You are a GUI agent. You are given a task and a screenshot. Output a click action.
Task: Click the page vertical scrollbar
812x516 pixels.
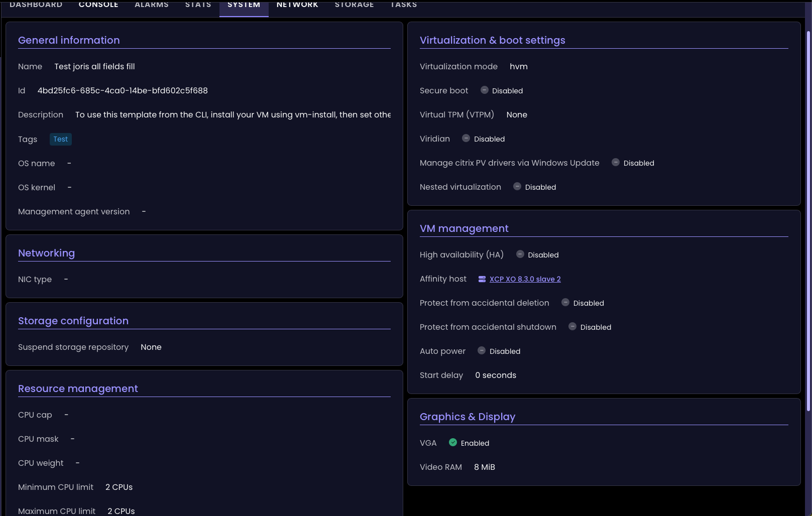[808, 221]
